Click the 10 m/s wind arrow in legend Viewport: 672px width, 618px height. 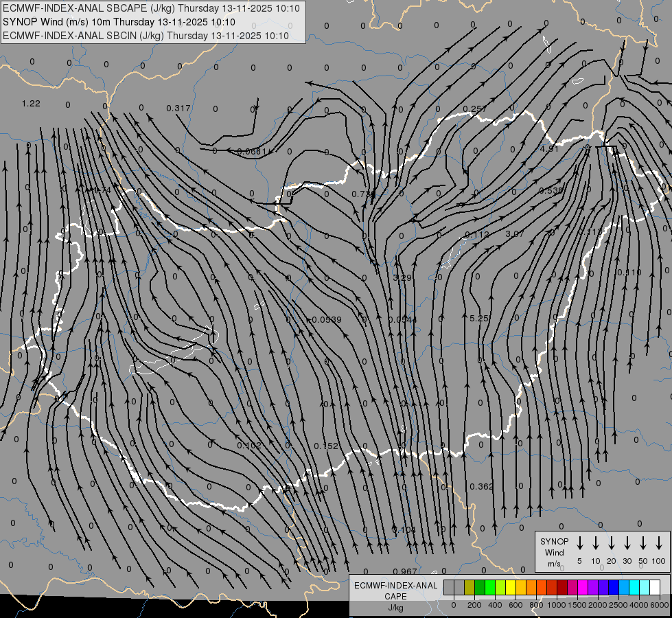(595, 543)
